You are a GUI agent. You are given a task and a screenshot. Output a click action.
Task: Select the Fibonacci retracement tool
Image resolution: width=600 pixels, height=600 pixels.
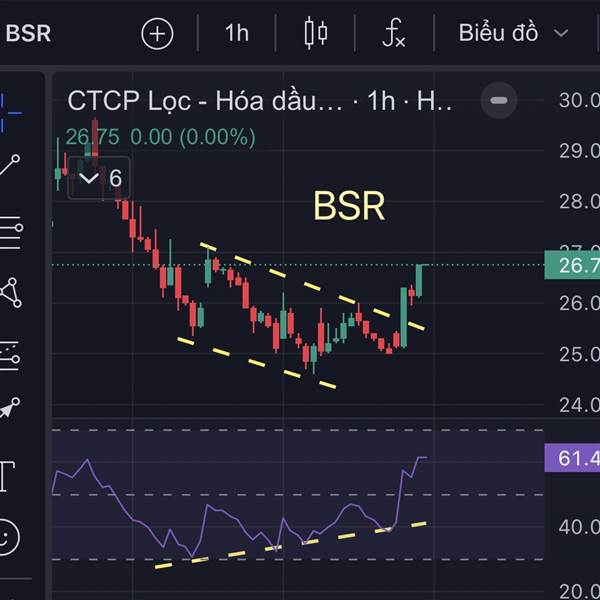coord(10,233)
